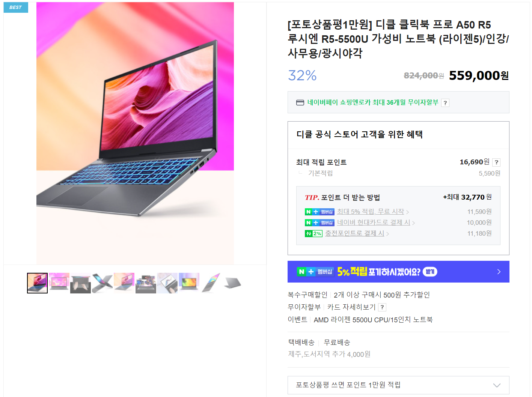Open help icon next to 16,690원 points

(x=496, y=162)
